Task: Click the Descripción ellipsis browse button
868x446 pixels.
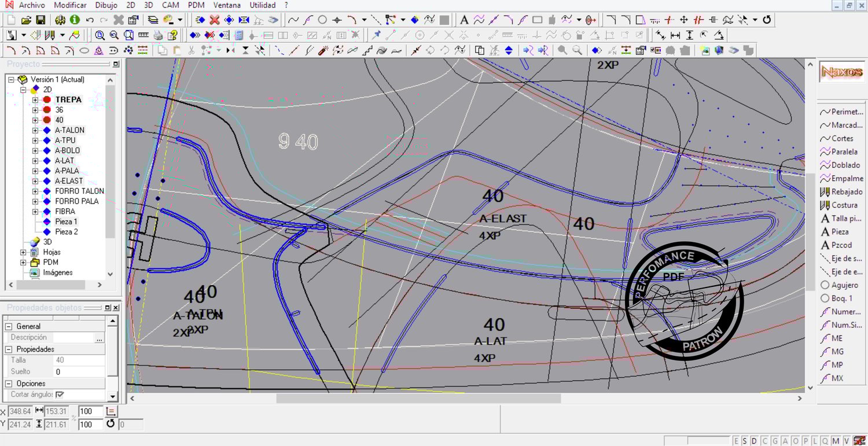Action: coord(99,338)
